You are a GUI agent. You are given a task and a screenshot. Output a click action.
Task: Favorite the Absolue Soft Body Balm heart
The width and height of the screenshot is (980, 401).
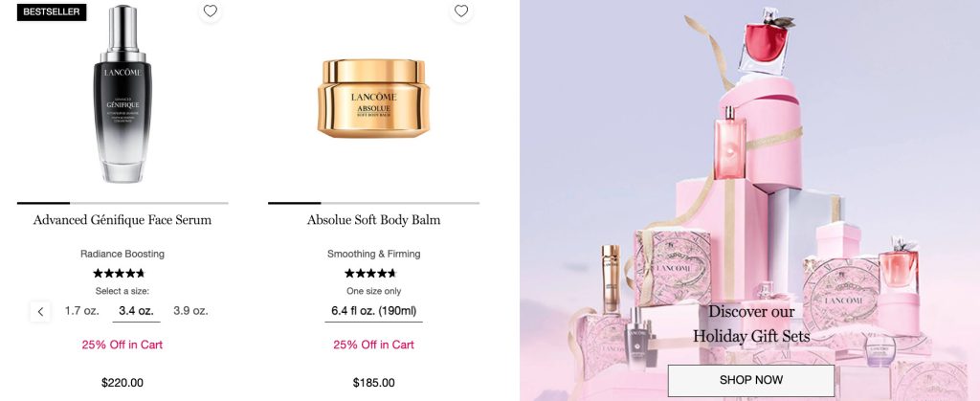point(461,11)
